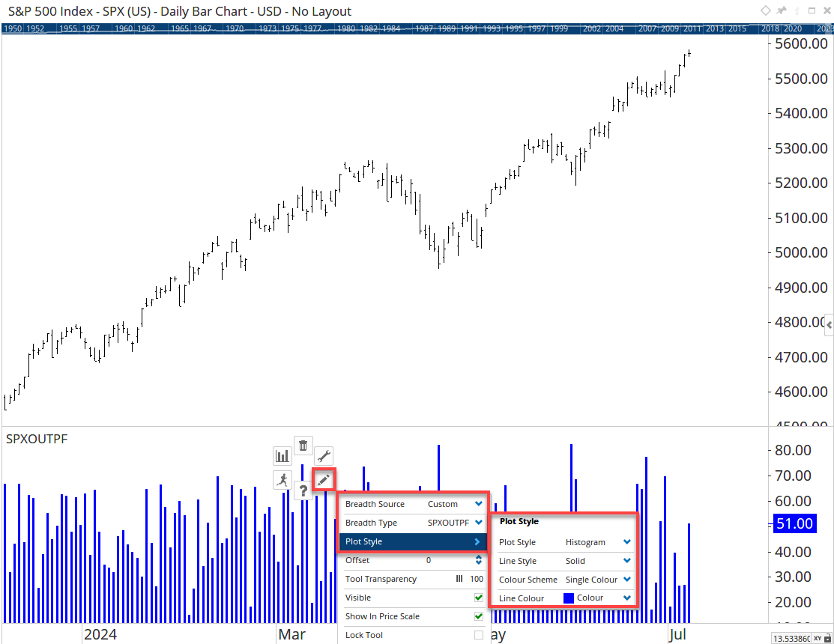
Task: Click the Jul date axis label
Action: pyautogui.click(x=677, y=634)
